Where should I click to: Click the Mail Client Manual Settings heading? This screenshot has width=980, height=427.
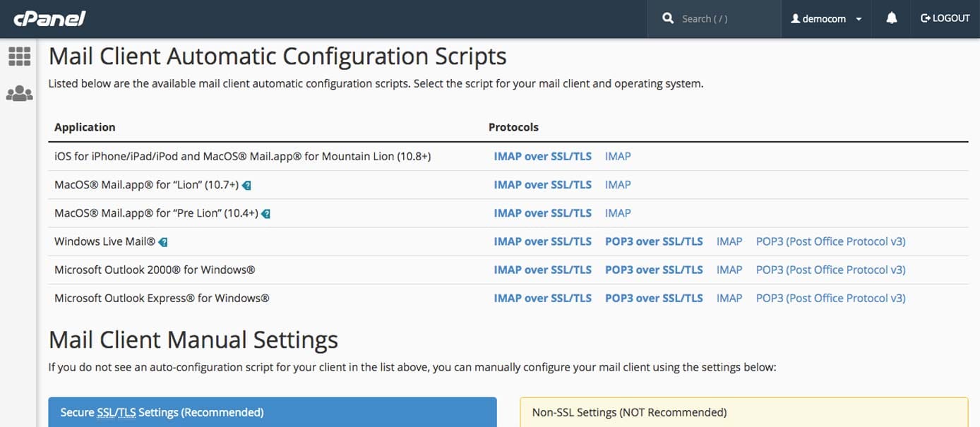(x=193, y=340)
